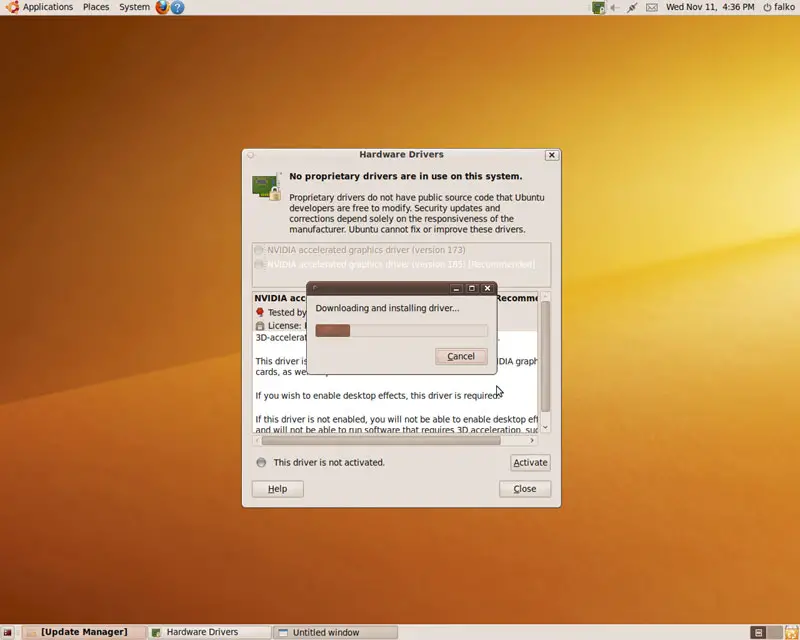This screenshot has height=640, width=800.
Task: Switch to Untitled window in taskbar
Action: 335,632
